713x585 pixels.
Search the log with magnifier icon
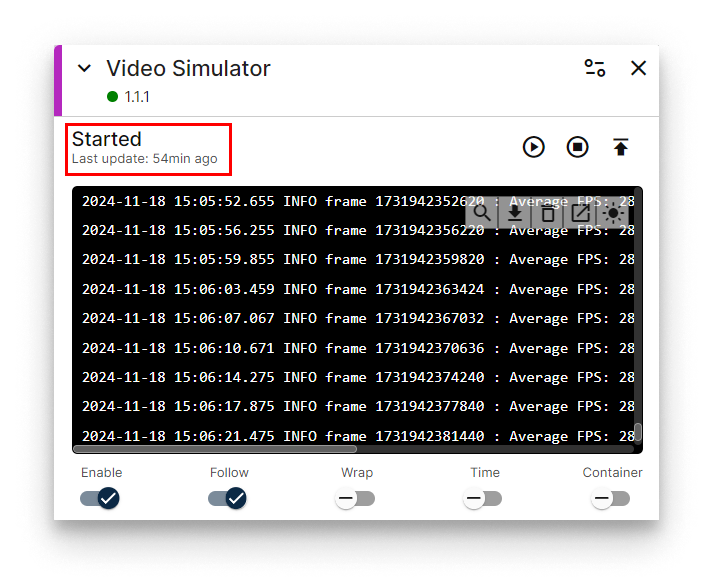pos(482,212)
